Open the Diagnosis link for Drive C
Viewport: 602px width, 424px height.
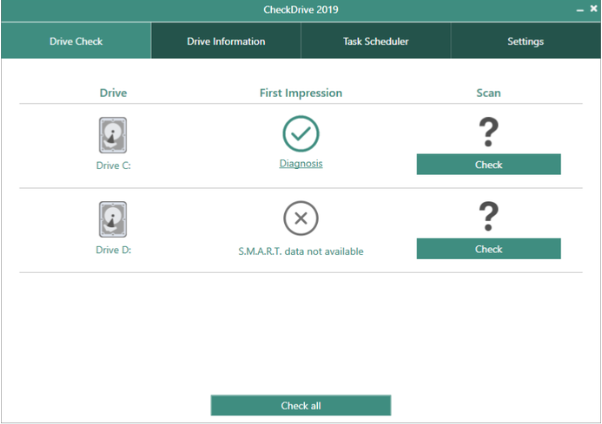(300, 163)
